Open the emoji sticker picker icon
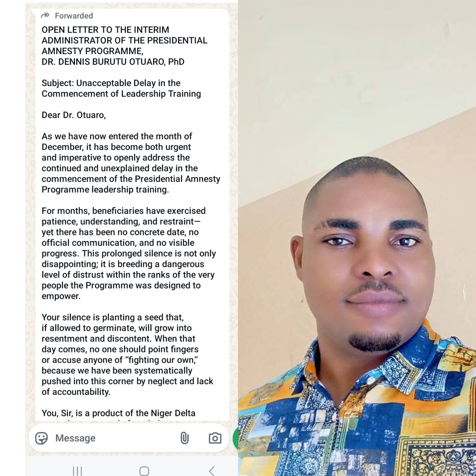 click(41, 438)
